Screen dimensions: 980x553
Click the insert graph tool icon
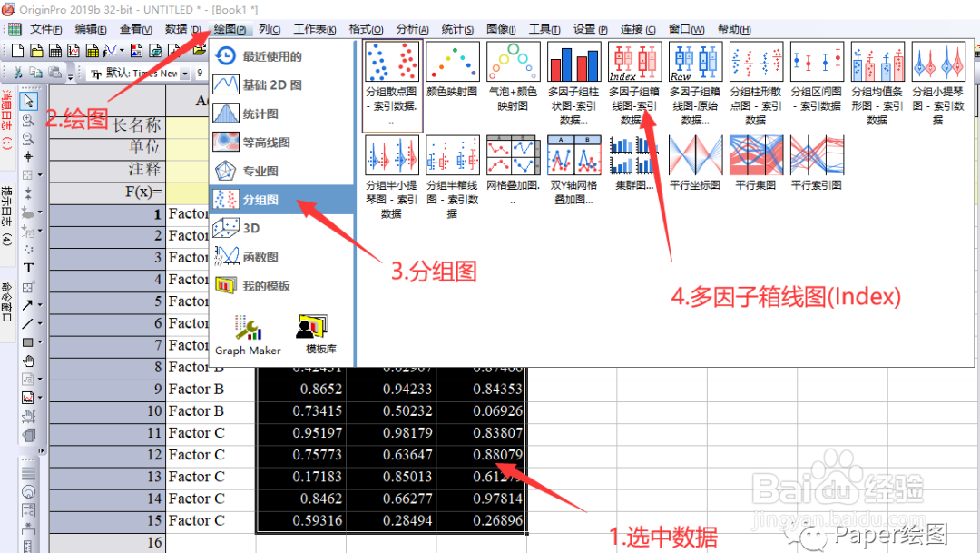pos(27,397)
